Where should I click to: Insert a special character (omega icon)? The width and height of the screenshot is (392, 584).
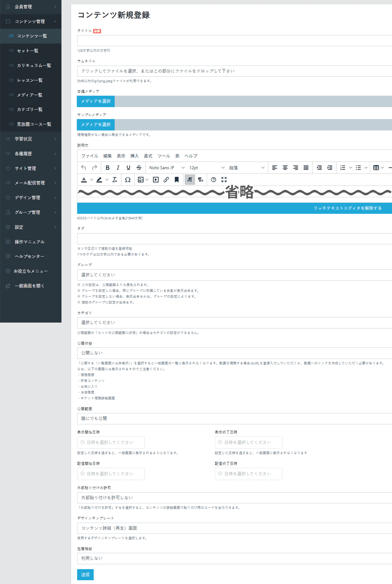[x=128, y=180]
